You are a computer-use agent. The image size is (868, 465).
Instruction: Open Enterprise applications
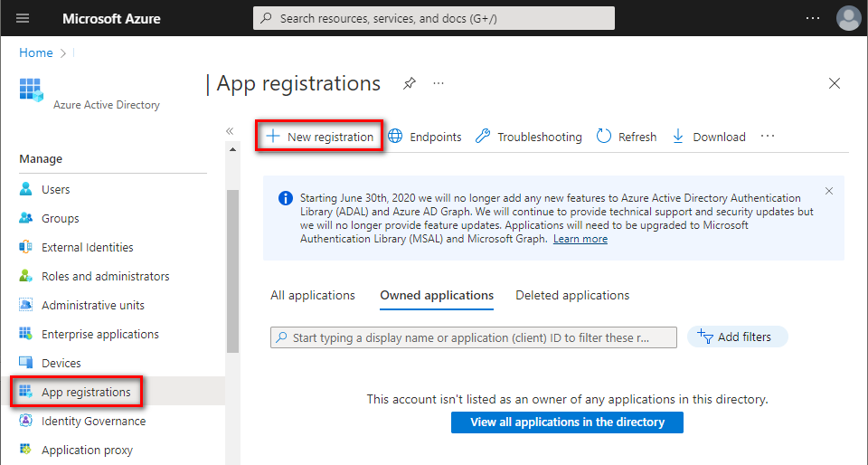point(100,335)
